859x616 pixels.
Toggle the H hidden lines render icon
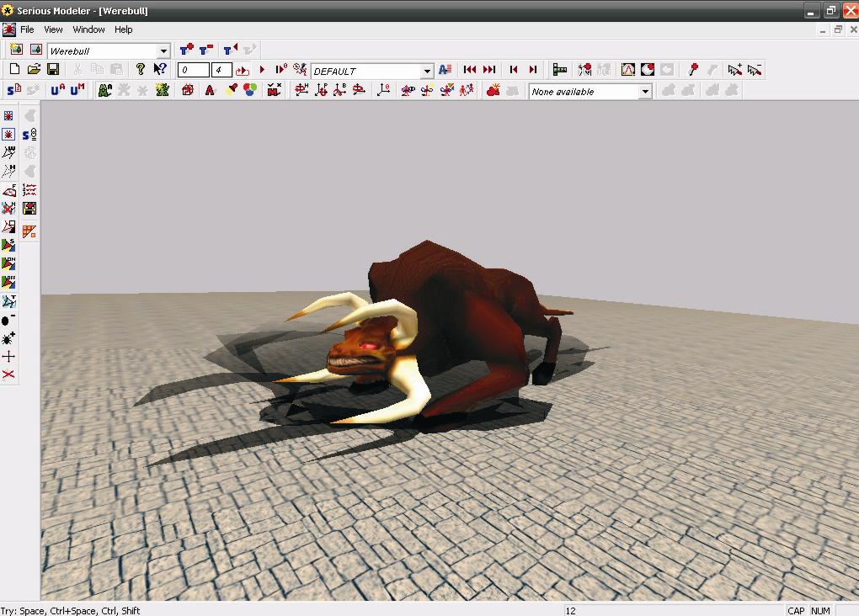[8, 172]
